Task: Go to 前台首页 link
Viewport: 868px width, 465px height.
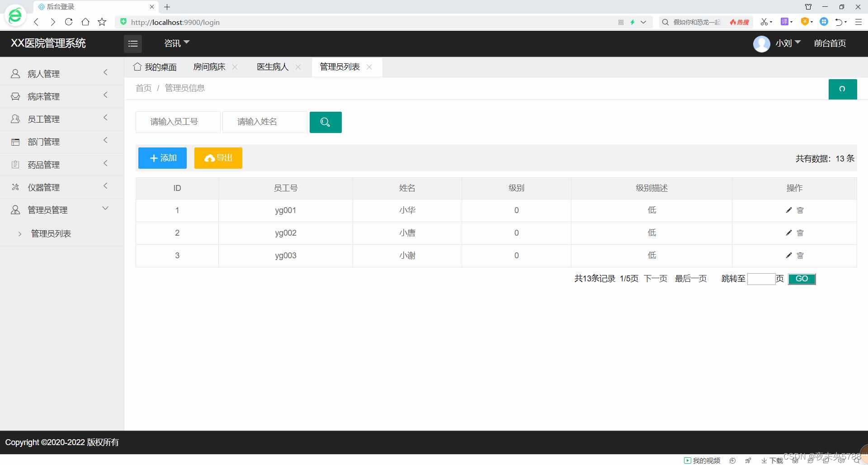Action: click(830, 43)
